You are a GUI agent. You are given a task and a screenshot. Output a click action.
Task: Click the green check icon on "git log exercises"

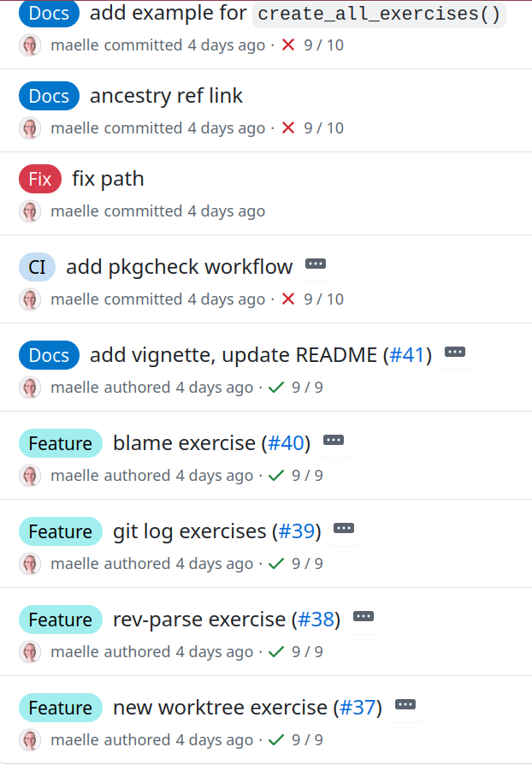(275, 564)
